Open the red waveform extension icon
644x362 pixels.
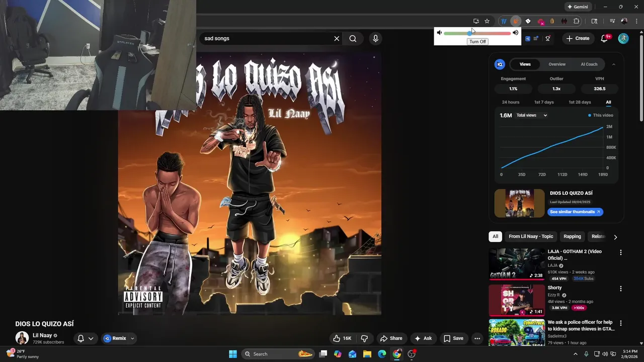(x=564, y=21)
